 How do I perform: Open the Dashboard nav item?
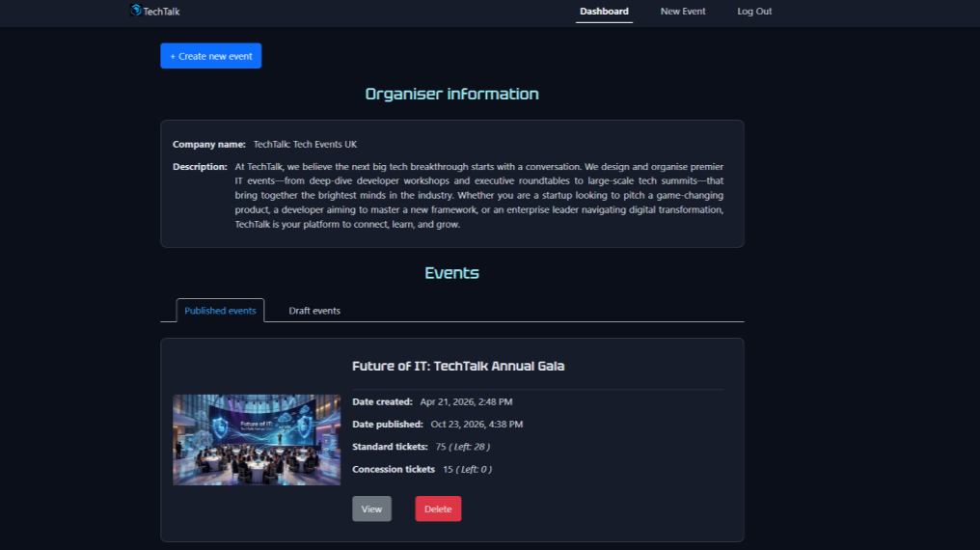[x=604, y=12]
